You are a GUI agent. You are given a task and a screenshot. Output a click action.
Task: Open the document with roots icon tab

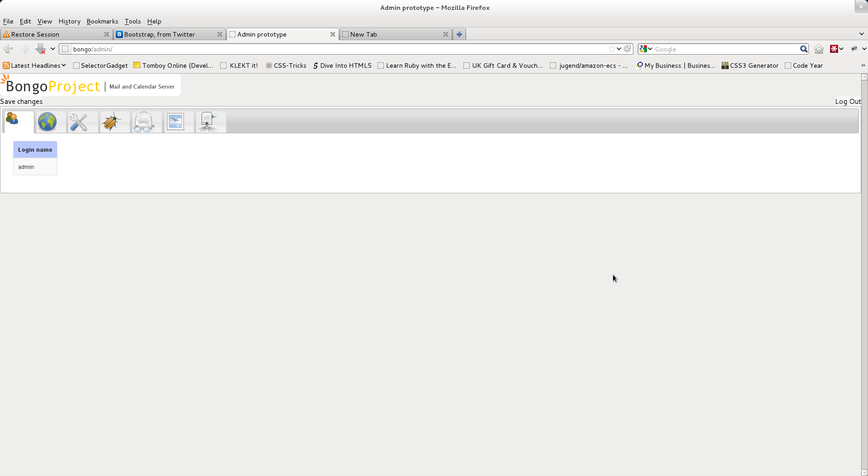(x=208, y=122)
